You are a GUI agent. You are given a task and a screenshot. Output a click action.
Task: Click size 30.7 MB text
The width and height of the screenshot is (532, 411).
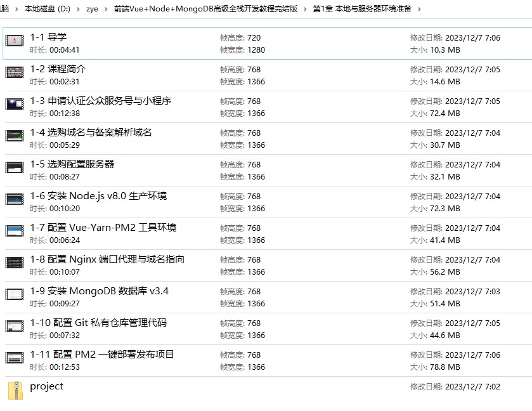point(445,145)
